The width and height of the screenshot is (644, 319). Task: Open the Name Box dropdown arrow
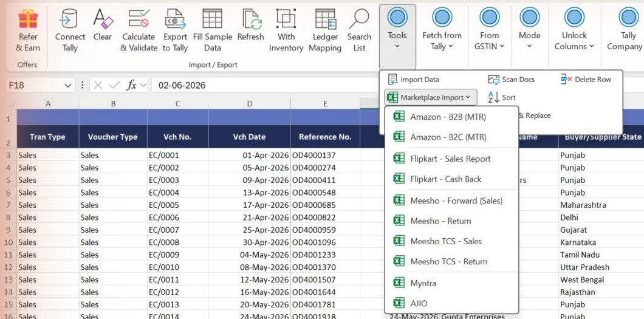[68, 86]
